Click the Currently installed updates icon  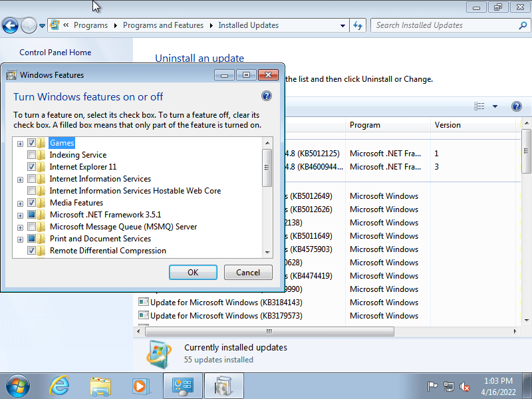(x=159, y=354)
